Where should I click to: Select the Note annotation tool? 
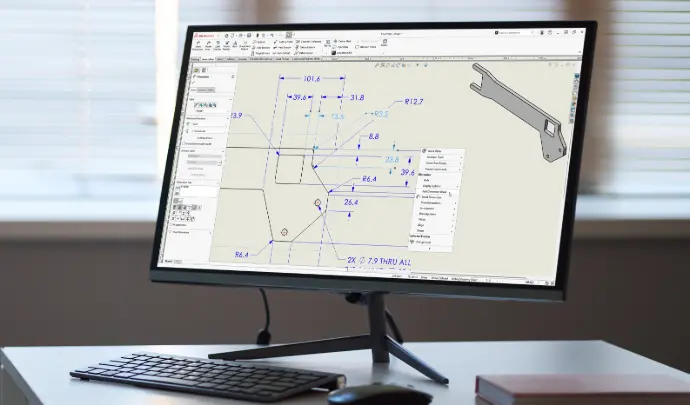235,44
